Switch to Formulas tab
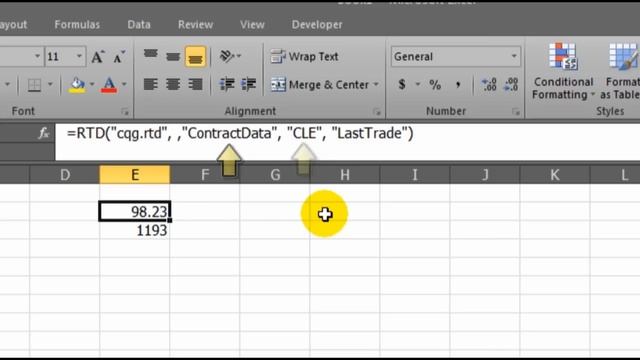This screenshot has height=360, width=640. click(77, 24)
